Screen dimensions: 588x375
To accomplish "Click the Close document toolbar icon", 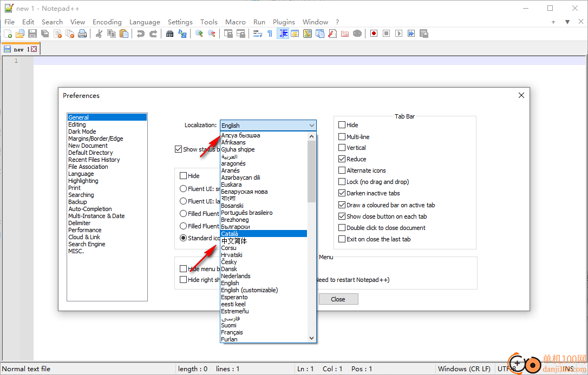I will tap(57, 34).
